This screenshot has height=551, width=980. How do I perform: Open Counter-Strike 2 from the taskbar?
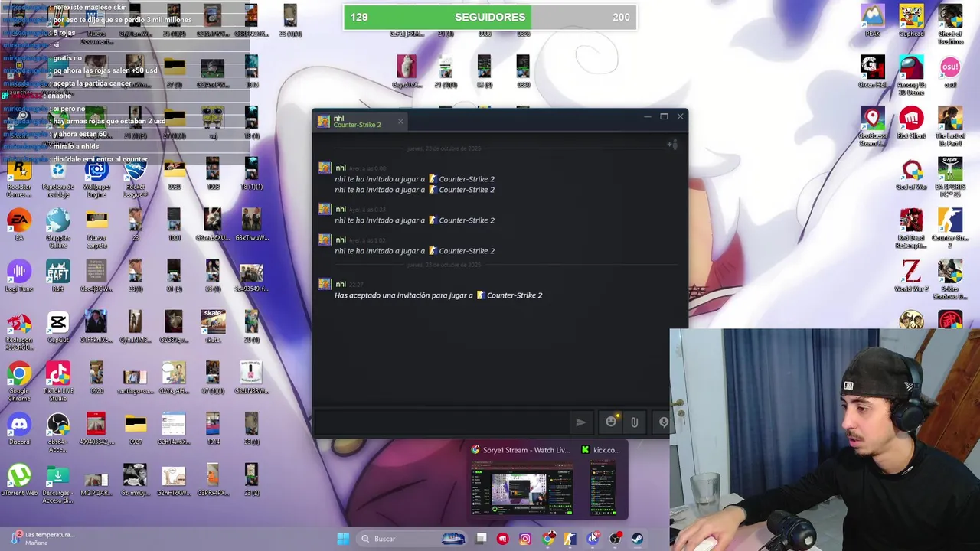[570, 539]
